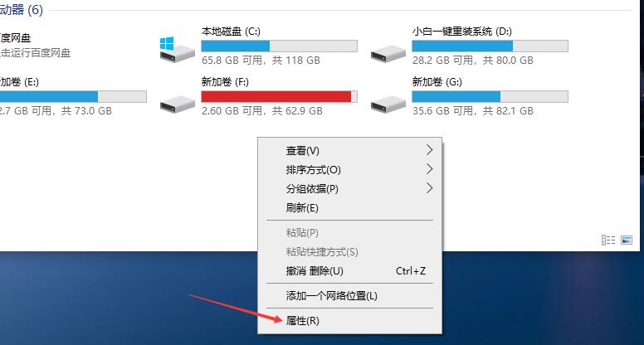Click the G: drive usage bar

(490, 96)
